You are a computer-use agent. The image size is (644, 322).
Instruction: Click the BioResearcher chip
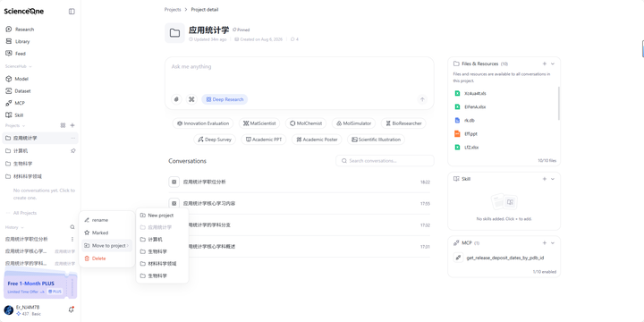[x=403, y=123]
